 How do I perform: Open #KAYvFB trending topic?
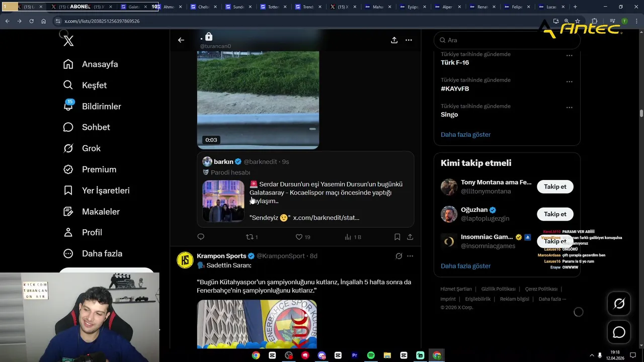[455, 88]
